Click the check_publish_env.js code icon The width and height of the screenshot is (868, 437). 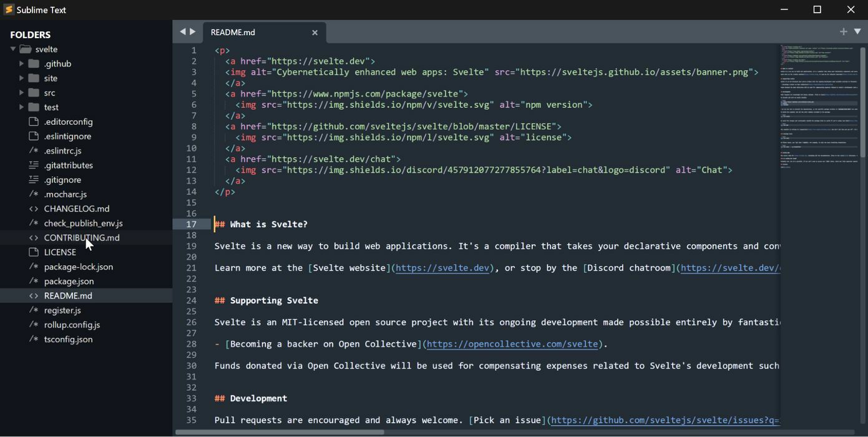click(x=34, y=223)
